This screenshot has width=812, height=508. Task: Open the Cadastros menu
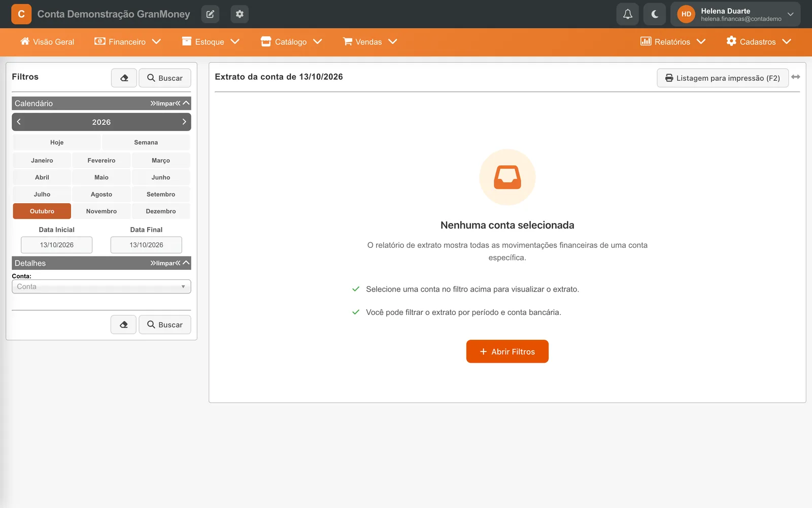click(x=759, y=42)
